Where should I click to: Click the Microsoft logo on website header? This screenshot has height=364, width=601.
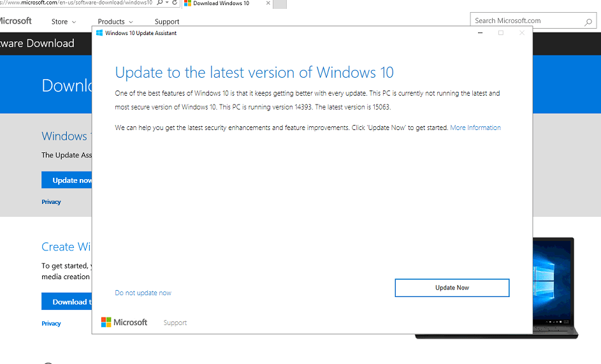pos(15,21)
